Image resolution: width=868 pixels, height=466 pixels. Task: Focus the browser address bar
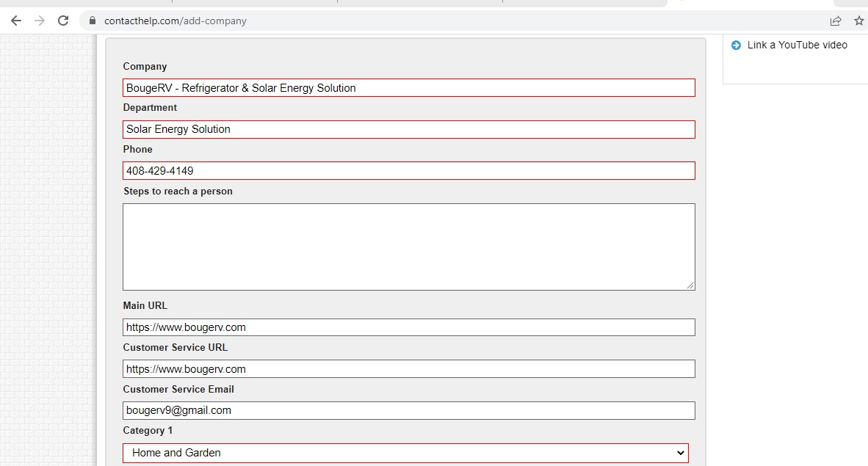pyautogui.click(x=441, y=21)
